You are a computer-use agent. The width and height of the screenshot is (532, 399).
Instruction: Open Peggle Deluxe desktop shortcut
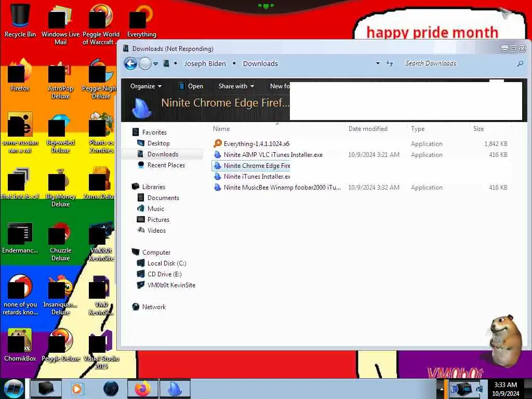(x=60, y=345)
